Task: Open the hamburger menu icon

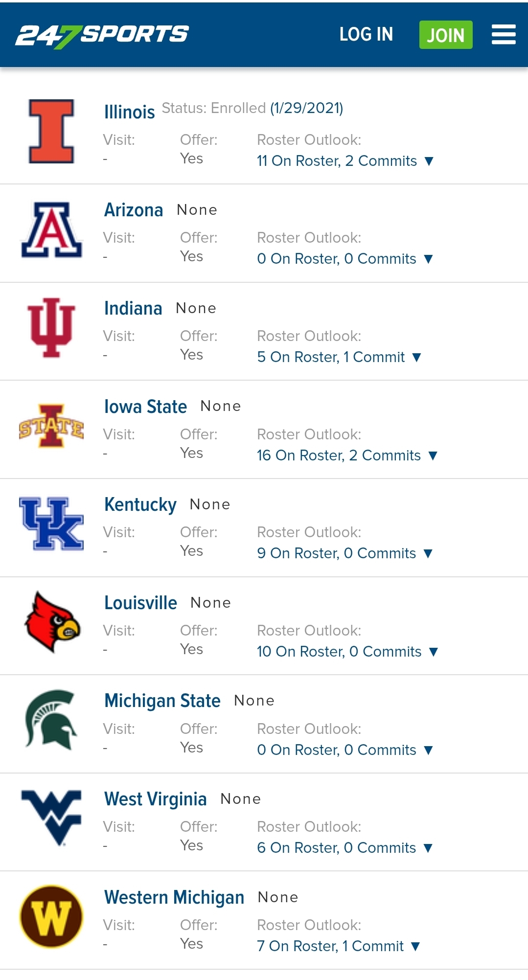Action: pos(504,35)
